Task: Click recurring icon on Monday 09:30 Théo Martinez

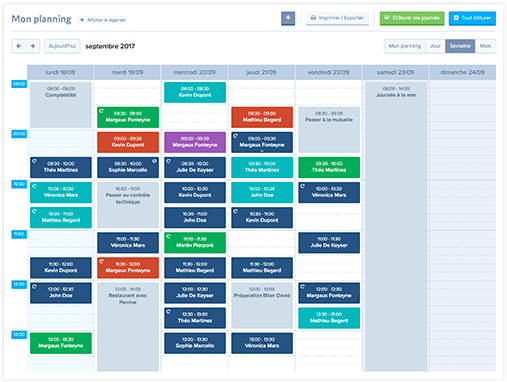Action: point(34,161)
